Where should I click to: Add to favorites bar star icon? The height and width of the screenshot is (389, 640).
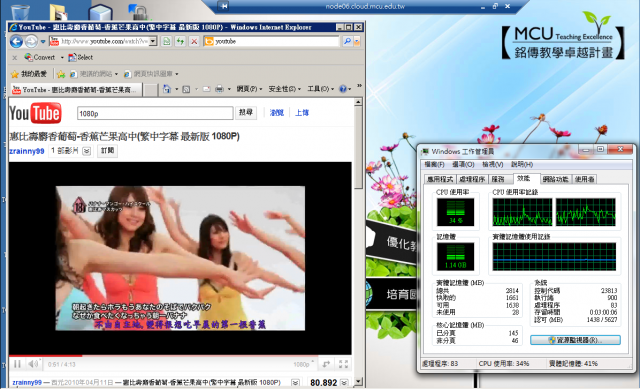coord(61,74)
